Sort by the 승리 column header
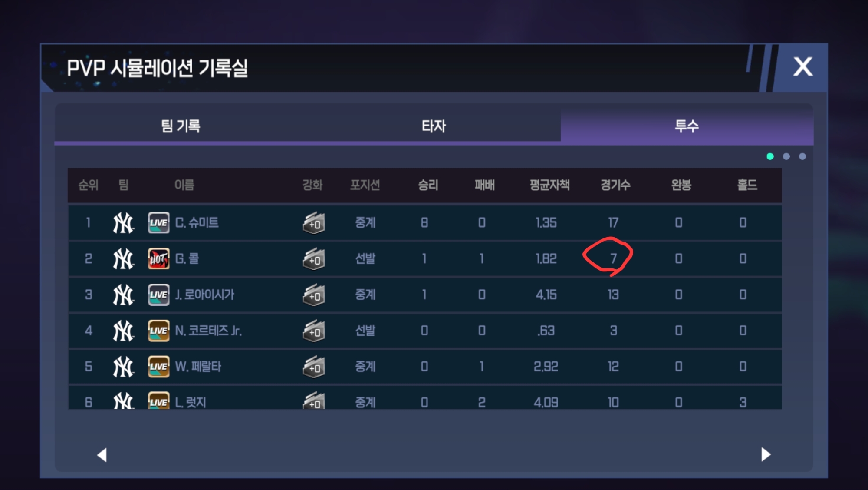The height and width of the screenshot is (490, 868). tap(428, 185)
